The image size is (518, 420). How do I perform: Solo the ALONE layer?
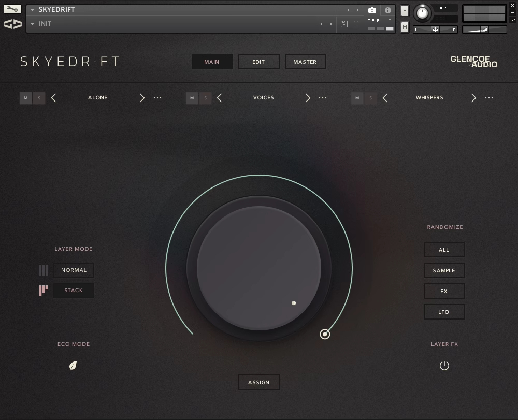tap(39, 98)
